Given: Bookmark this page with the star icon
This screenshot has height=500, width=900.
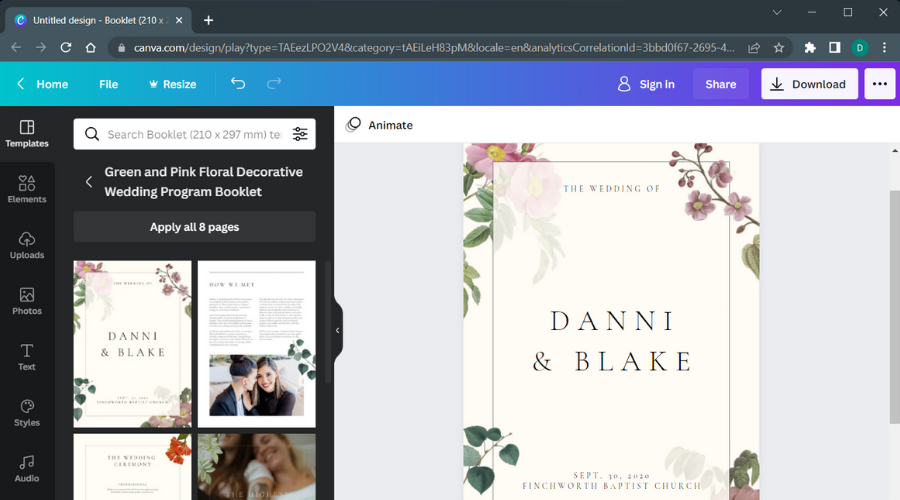Looking at the screenshot, I should click(779, 48).
